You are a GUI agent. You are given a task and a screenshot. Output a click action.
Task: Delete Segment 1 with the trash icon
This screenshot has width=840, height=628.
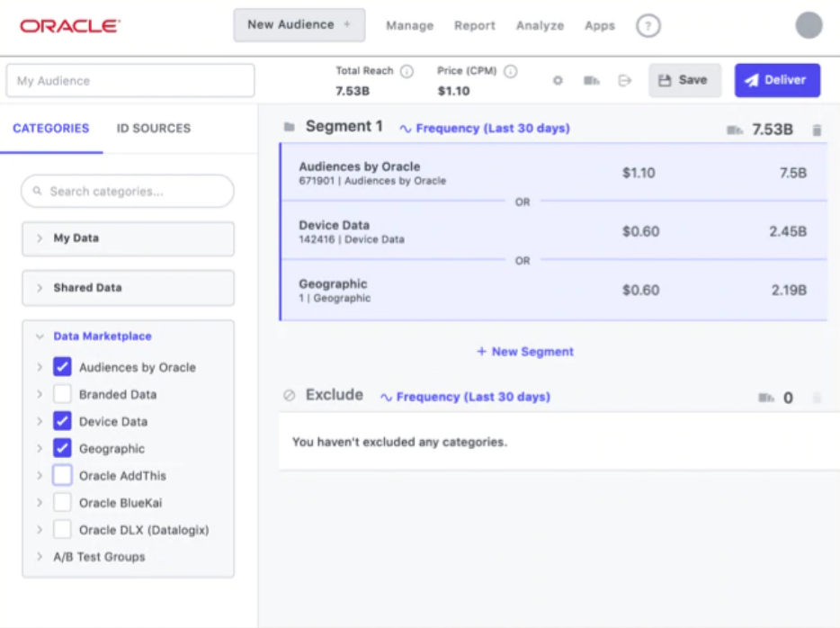pos(817,130)
